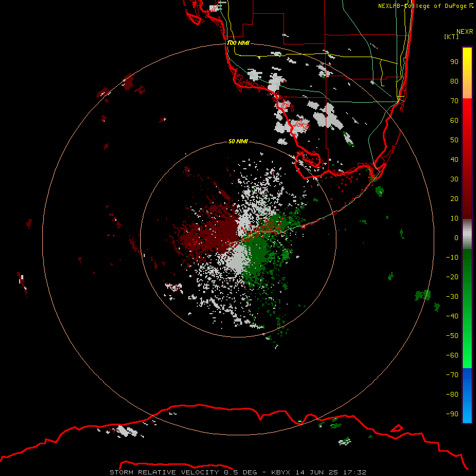Click the -80 knot scale label
Viewport: 476px width, 476px height.
coord(452,395)
